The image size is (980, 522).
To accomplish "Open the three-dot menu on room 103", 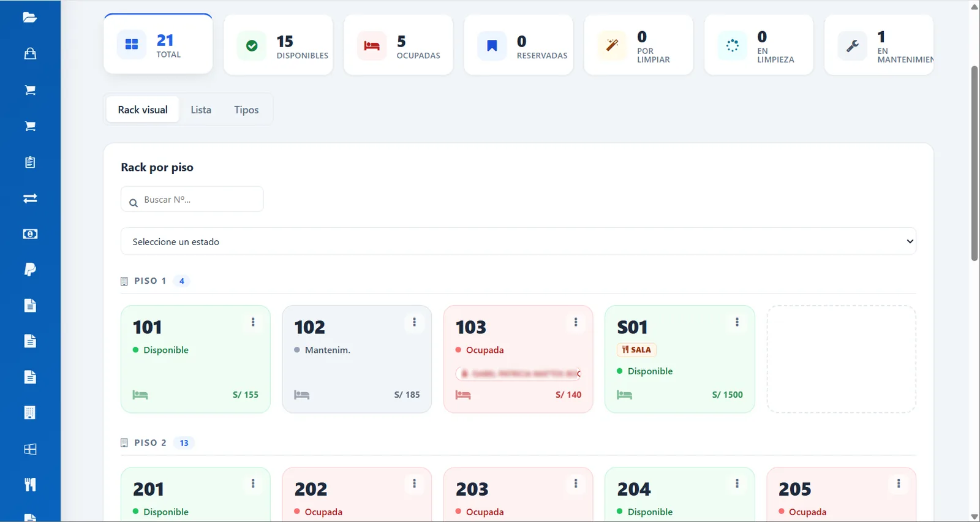I will pos(576,322).
